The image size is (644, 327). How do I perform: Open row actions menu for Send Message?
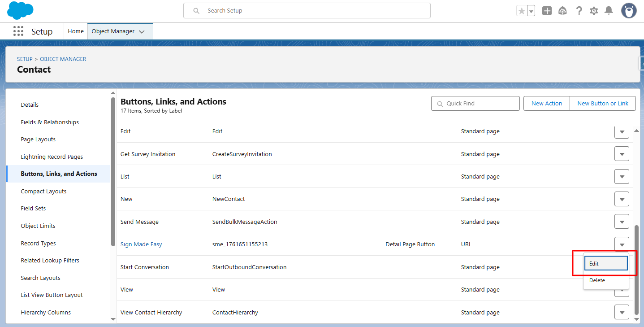(x=622, y=222)
